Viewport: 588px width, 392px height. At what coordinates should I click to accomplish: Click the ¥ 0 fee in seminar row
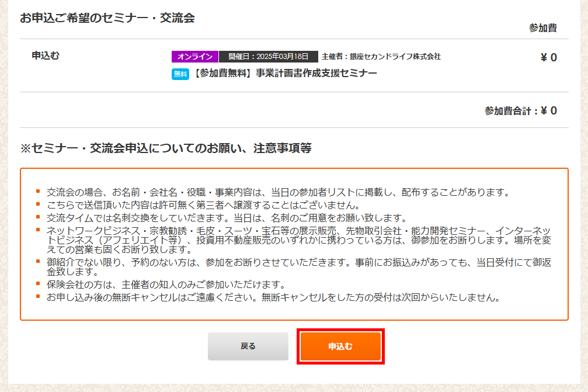click(x=548, y=57)
